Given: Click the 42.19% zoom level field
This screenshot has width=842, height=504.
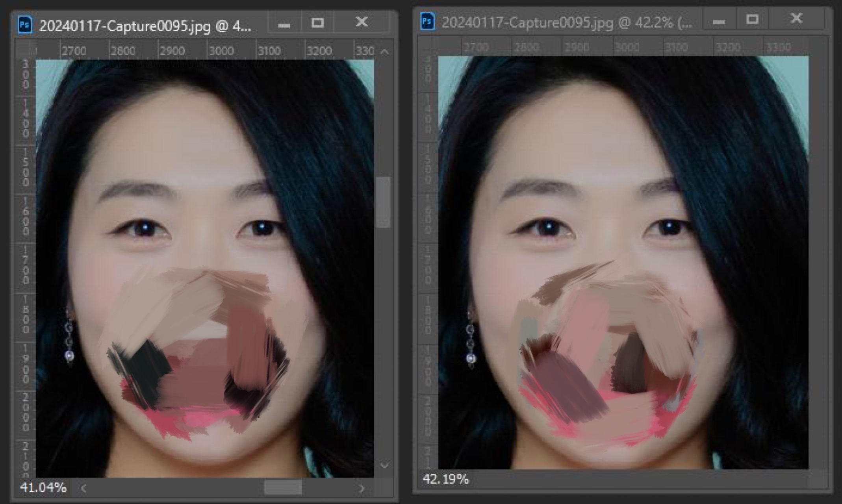Looking at the screenshot, I should point(445,479).
